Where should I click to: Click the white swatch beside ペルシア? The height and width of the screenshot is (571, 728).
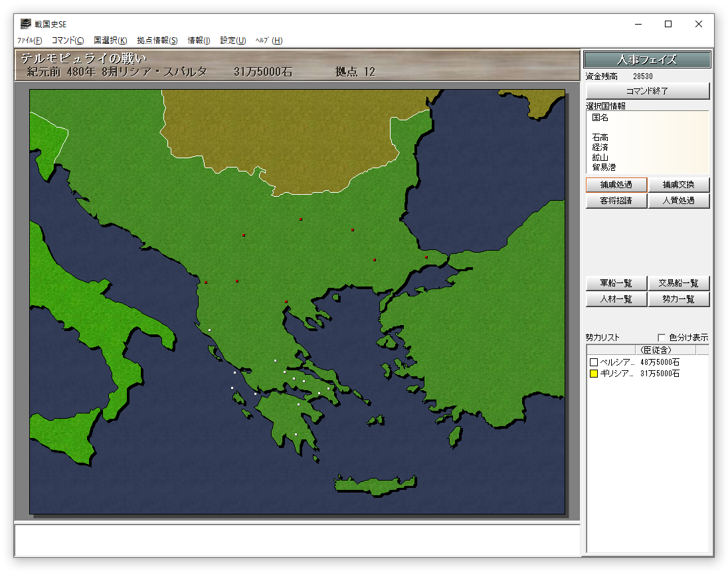point(594,363)
